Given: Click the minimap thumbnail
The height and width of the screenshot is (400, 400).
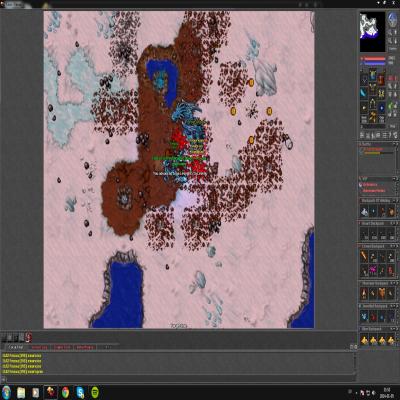Looking at the screenshot, I should 372,32.
